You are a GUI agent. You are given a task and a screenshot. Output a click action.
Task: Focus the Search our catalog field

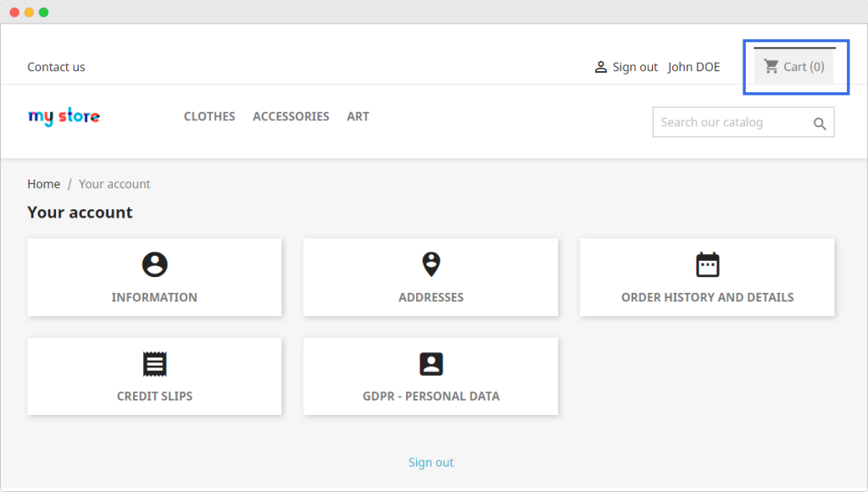point(729,123)
